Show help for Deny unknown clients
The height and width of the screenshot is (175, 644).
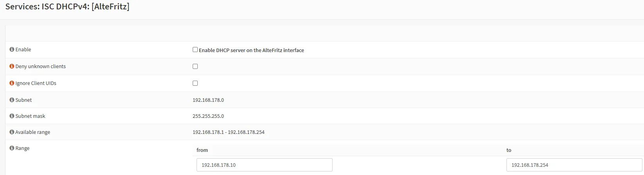coord(12,67)
